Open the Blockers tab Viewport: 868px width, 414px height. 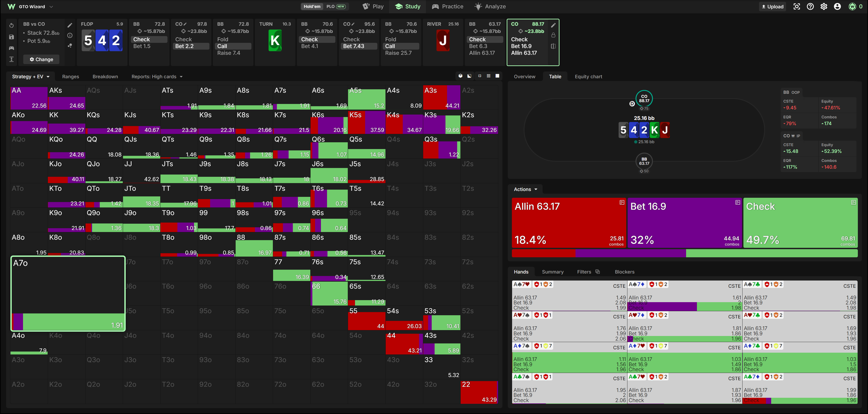624,272
